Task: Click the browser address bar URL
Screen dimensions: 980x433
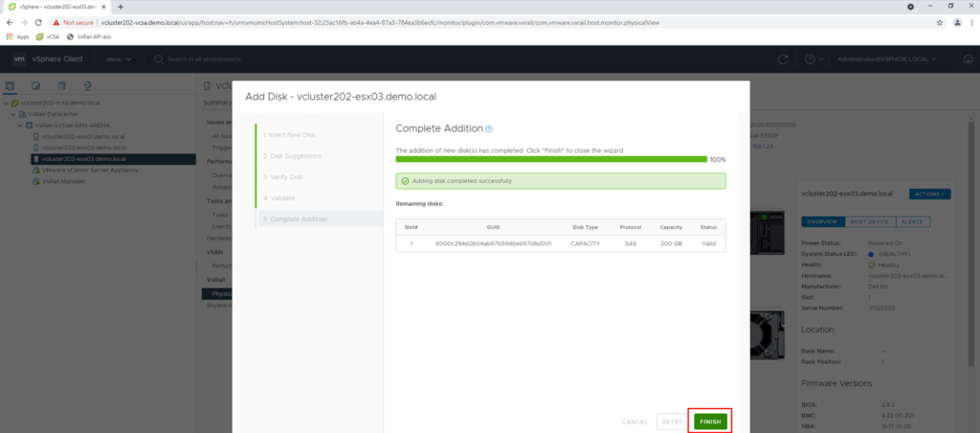Action: pos(380,23)
